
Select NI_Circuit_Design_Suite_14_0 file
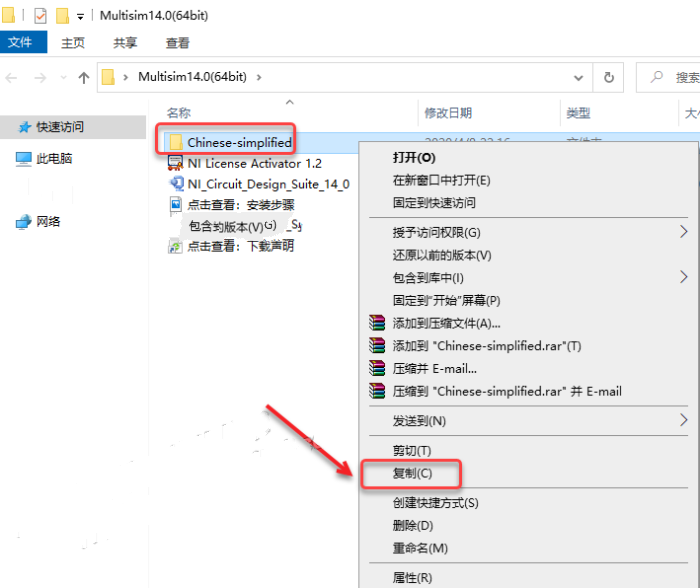(268, 184)
